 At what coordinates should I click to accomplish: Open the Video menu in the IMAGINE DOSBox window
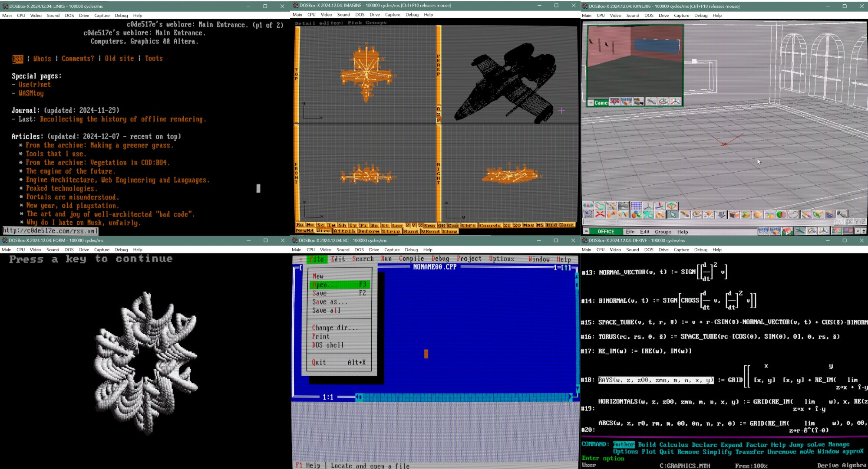pos(326,14)
